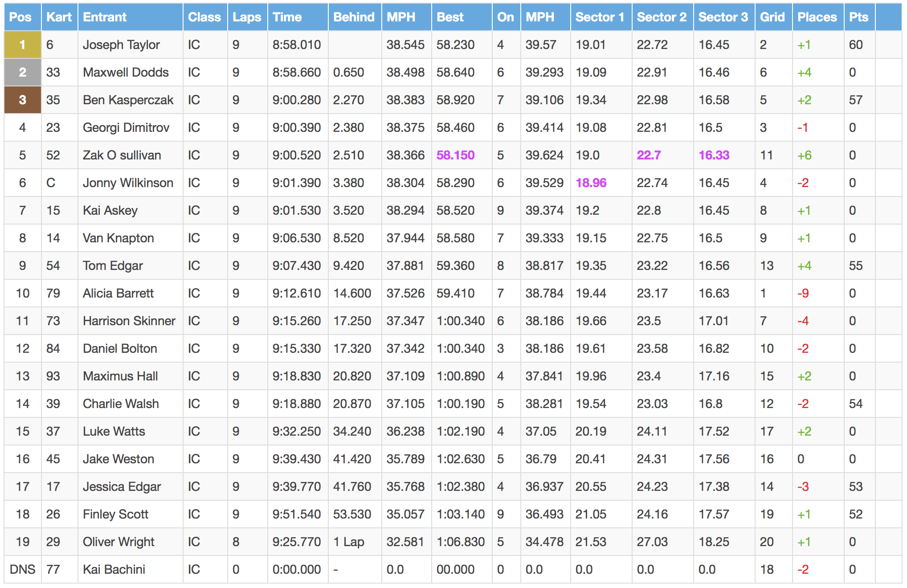This screenshot has height=588, width=907.
Task: Select entrant Oliver Wright
Action: (x=118, y=542)
